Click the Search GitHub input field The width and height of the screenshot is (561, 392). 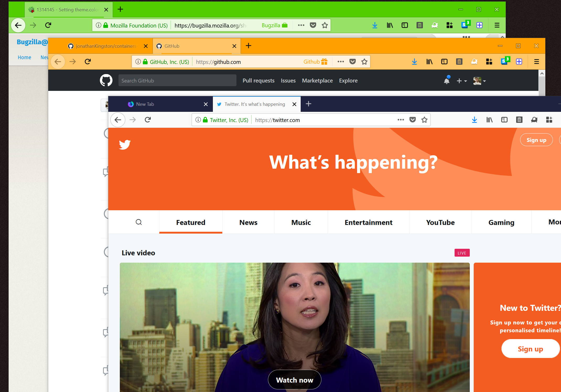click(x=177, y=81)
